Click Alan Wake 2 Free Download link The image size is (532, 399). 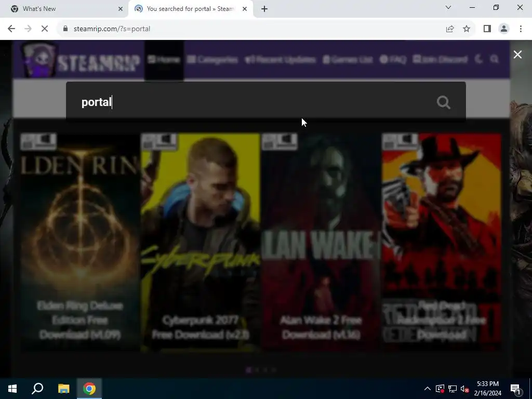pyautogui.click(x=321, y=327)
